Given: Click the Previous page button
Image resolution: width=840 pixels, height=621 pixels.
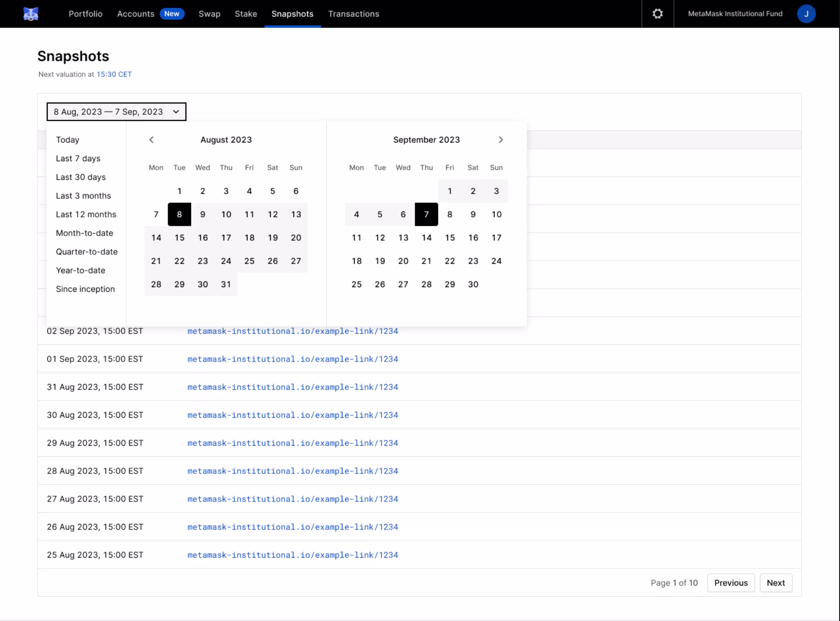Looking at the screenshot, I should (x=731, y=583).
